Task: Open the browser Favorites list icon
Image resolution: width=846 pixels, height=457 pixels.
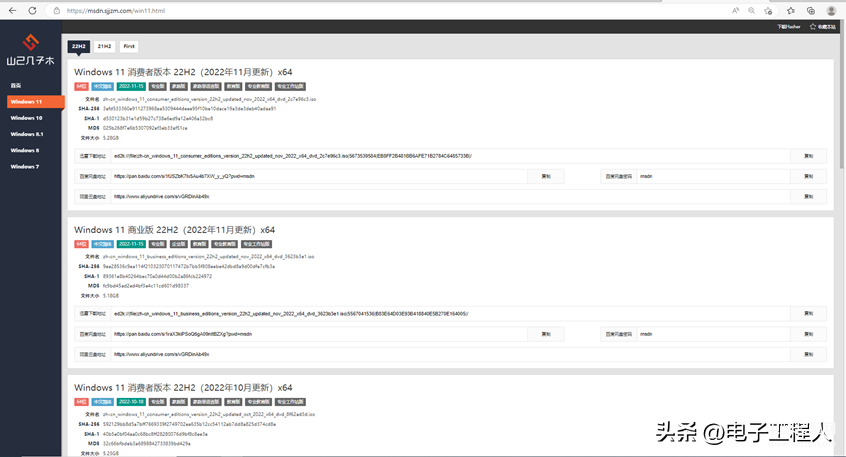Action: point(791,10)
